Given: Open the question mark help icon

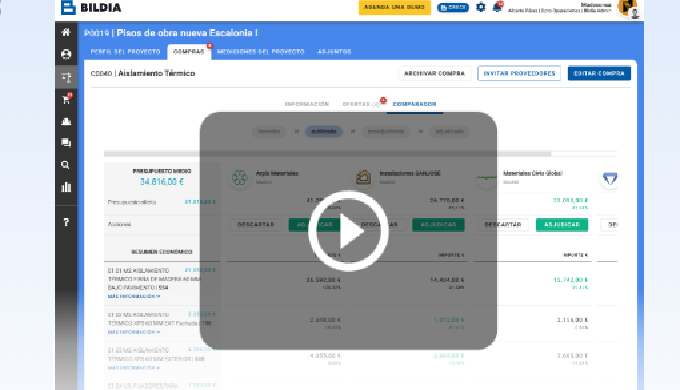Looking at the screenshot, I should pyautogui.click(x=66, y=222).
